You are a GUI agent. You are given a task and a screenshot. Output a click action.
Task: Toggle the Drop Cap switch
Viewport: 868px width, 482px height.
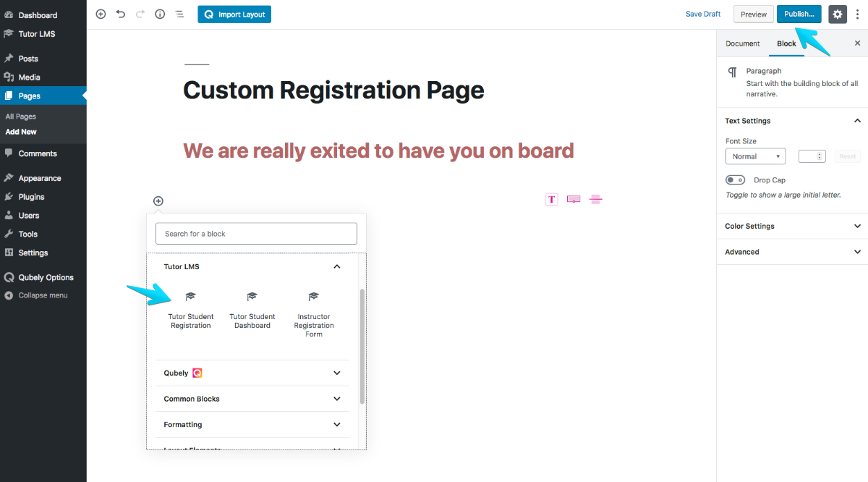[735, 179]
